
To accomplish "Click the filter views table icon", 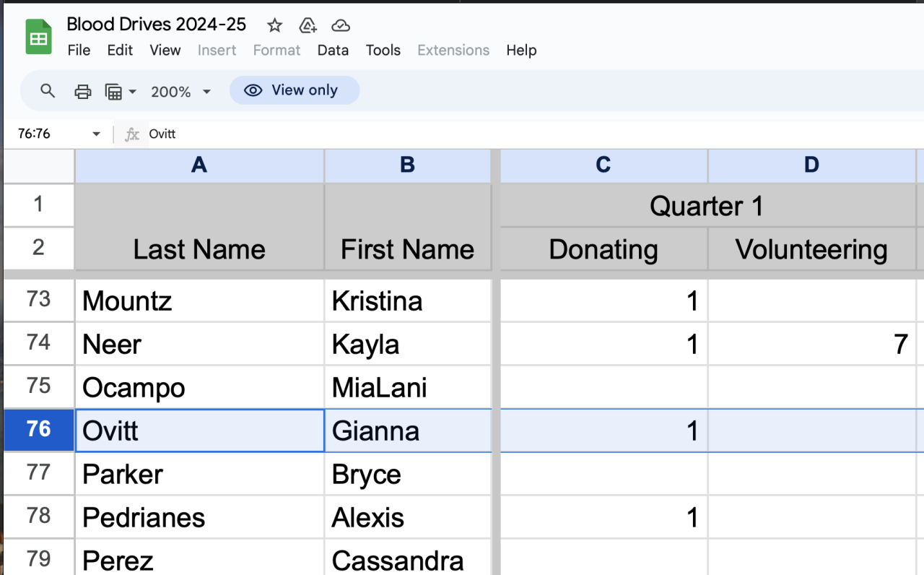I will click(x=113, y=92).
